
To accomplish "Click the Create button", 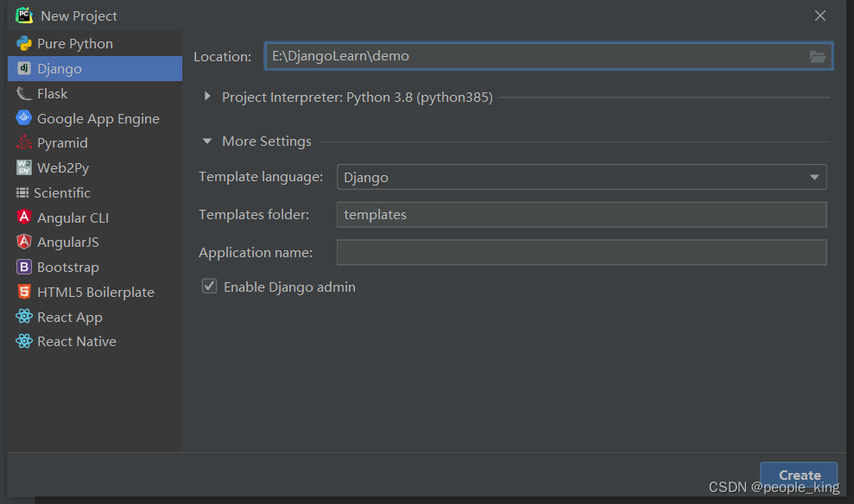I will tap(799, 475).
